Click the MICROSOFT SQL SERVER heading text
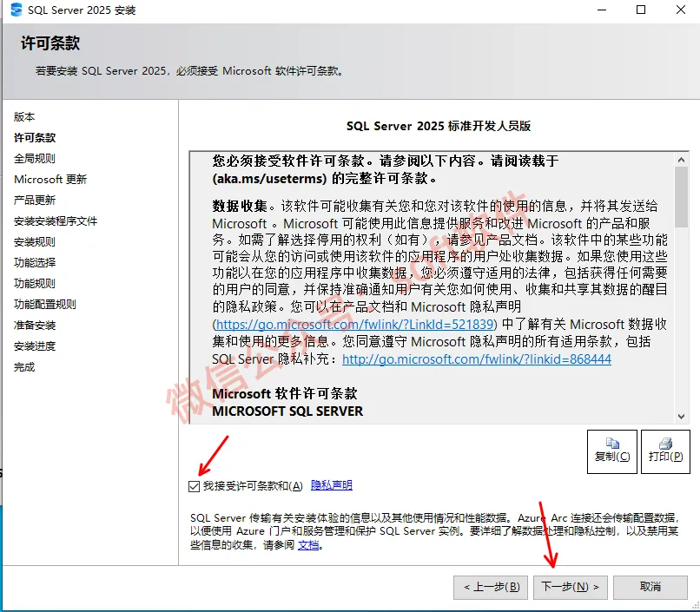The image size is (700, 612). point(287,411)
